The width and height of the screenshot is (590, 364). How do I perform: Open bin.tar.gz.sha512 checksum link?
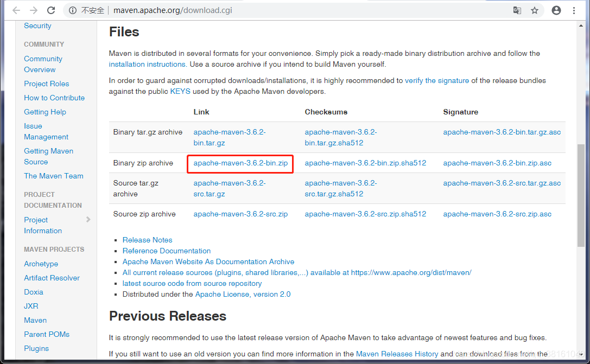point(341,138)
